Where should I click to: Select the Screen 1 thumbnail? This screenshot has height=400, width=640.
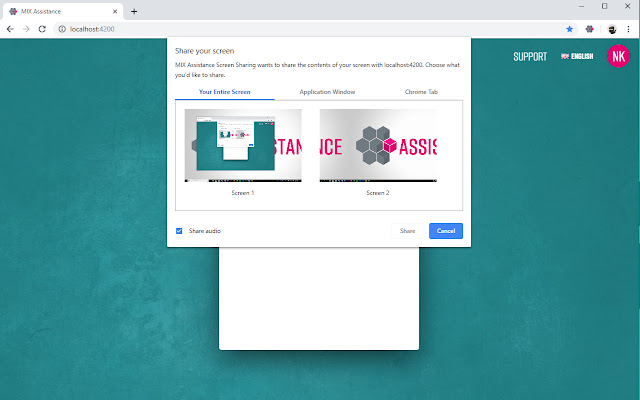point(243,145)
